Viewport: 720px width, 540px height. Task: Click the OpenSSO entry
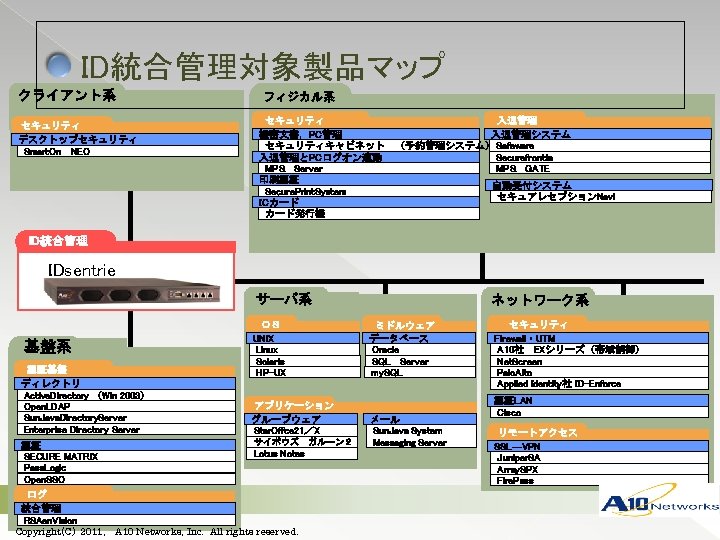(127, 479)
